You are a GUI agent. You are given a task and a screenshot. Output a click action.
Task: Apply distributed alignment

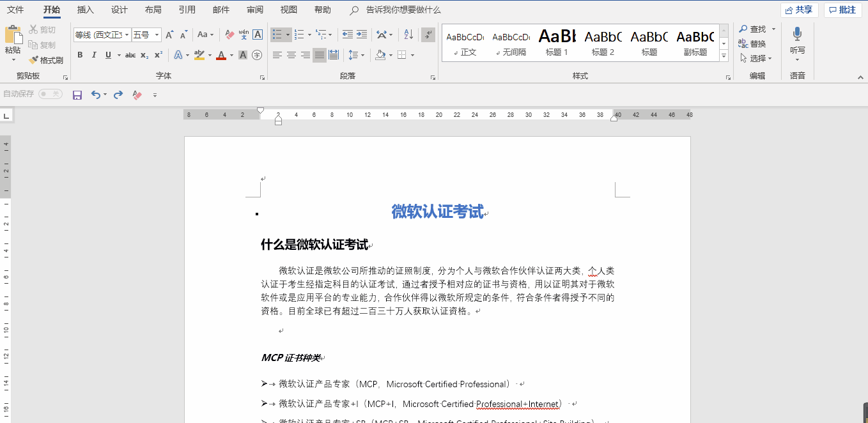(x=334, y=55)
